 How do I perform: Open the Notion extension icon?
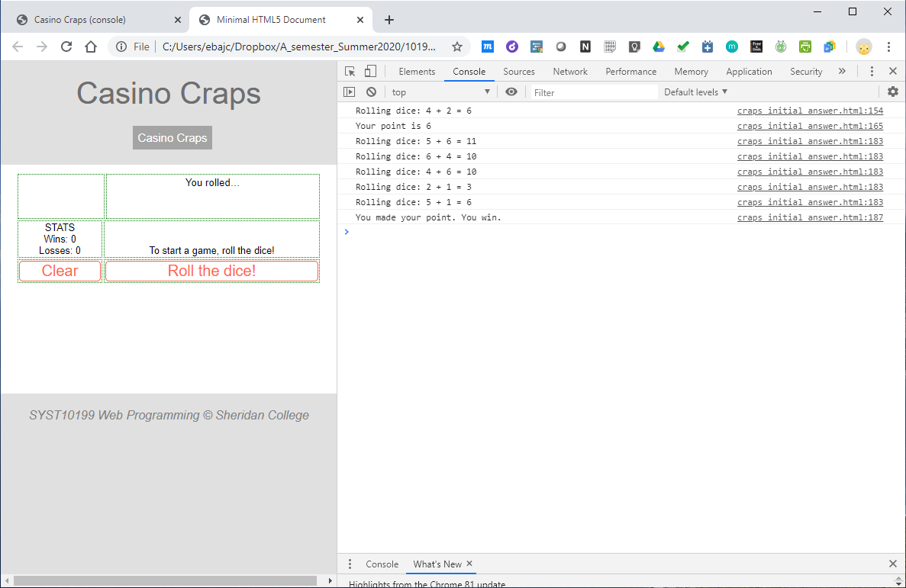point(585,47)
